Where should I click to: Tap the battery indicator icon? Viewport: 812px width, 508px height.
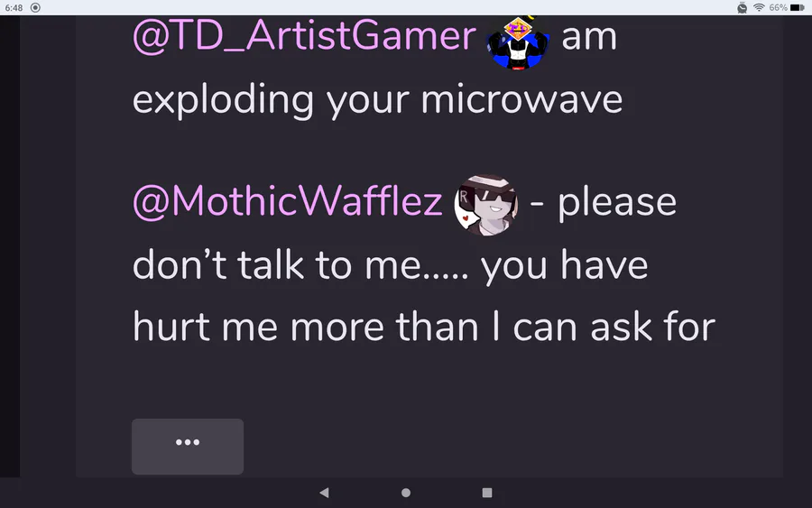(798, 7)
